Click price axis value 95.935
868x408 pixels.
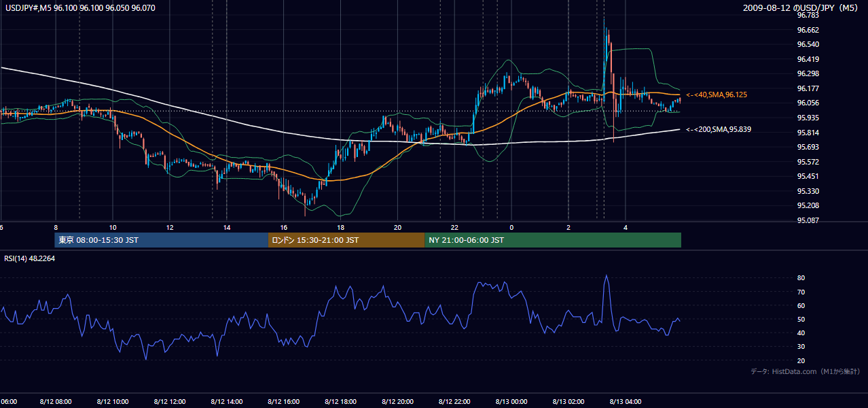(x=808, y=118)
